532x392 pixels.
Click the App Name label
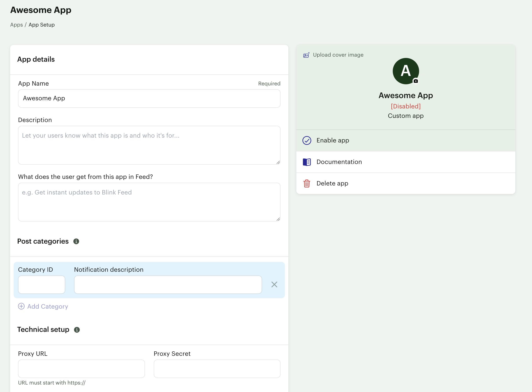pos(33,84)
